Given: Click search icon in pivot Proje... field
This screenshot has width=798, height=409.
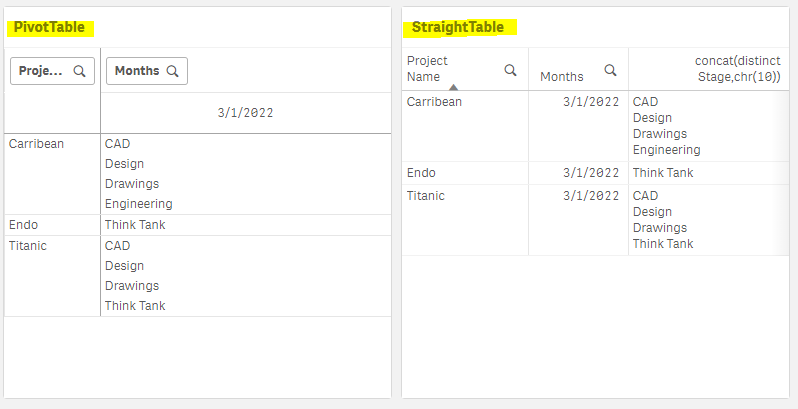Looking at the screenshot, I should 79,71.
